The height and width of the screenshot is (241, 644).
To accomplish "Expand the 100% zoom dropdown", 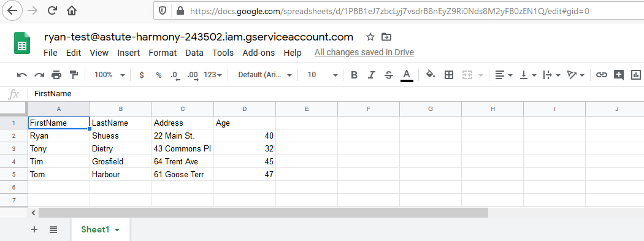I will [x=110, y=75].
